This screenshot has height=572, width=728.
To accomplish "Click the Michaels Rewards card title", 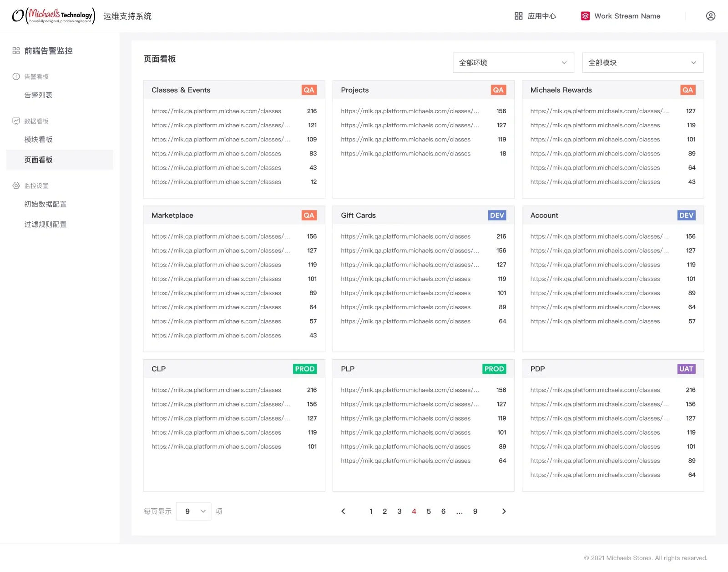I will [x=561, y=90].
